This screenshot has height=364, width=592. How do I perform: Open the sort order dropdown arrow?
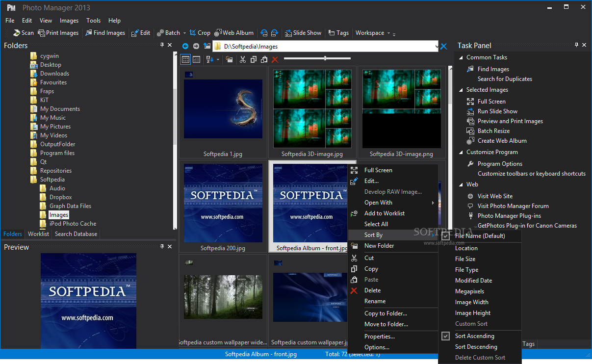(x=218, y=59)
